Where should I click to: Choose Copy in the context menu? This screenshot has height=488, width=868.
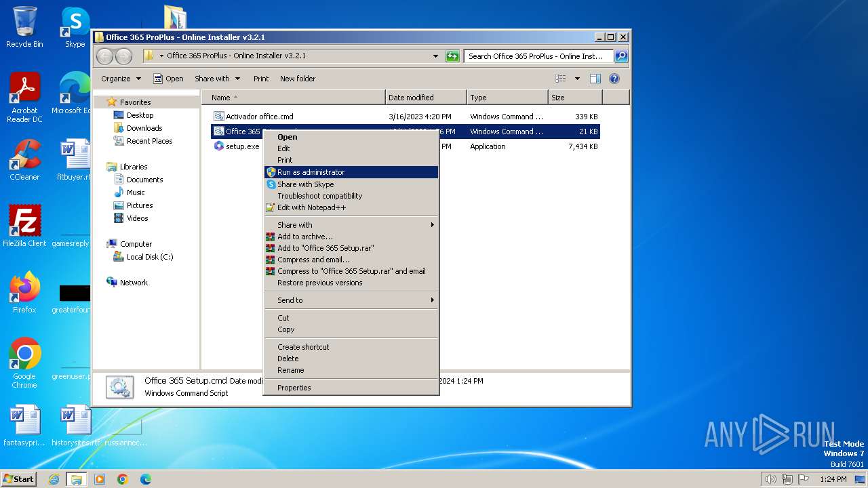(x=351, y=329)
